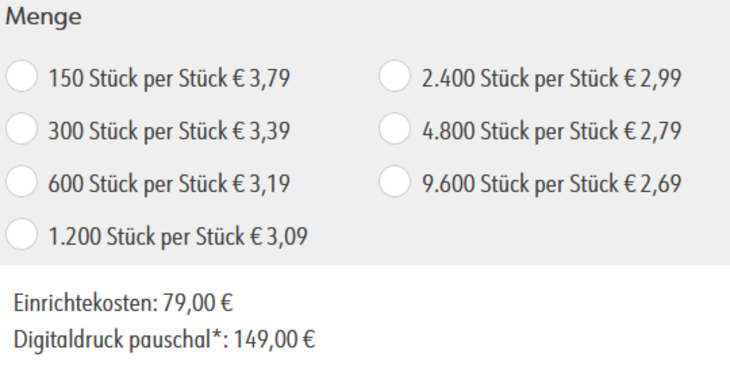Click the Digitaldruck pauschal text
The height and width of the screenshot is (380, 730).
(112, 339)
